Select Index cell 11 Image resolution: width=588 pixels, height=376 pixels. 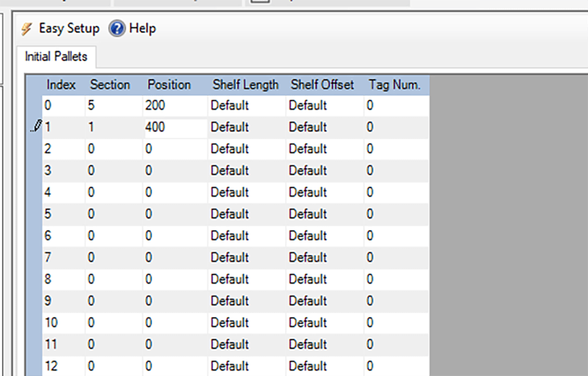(64, 345)
